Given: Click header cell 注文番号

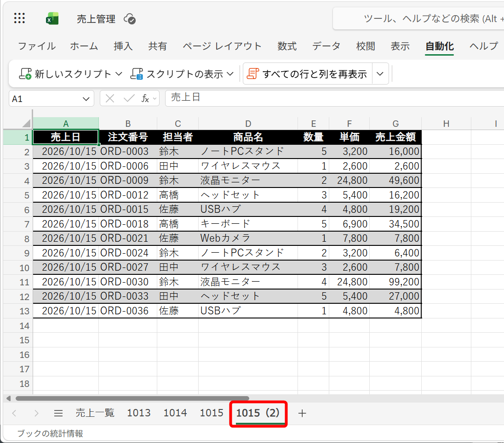Looking at the screenshot, I should click(127, 137).
